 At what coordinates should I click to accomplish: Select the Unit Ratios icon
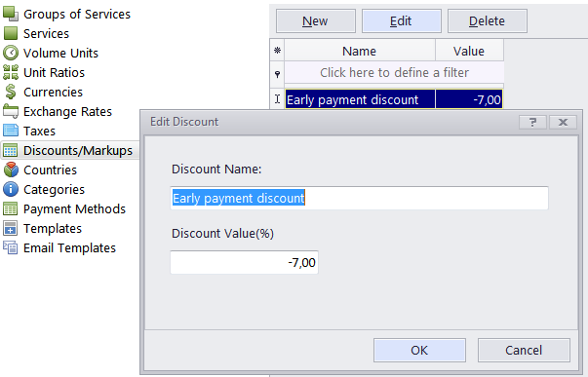pos(11,72)
